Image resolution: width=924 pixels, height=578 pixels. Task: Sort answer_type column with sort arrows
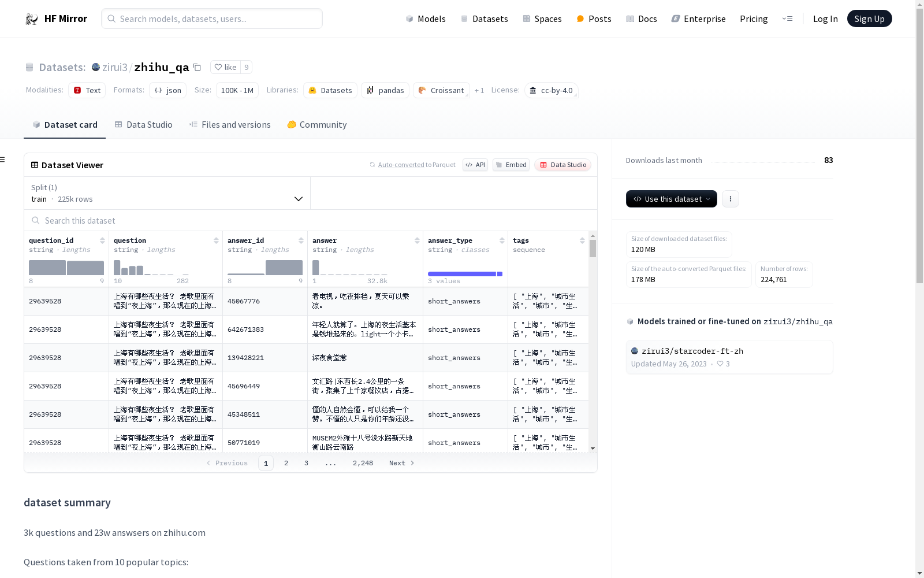pyautogui.click(x=502, y=240)
